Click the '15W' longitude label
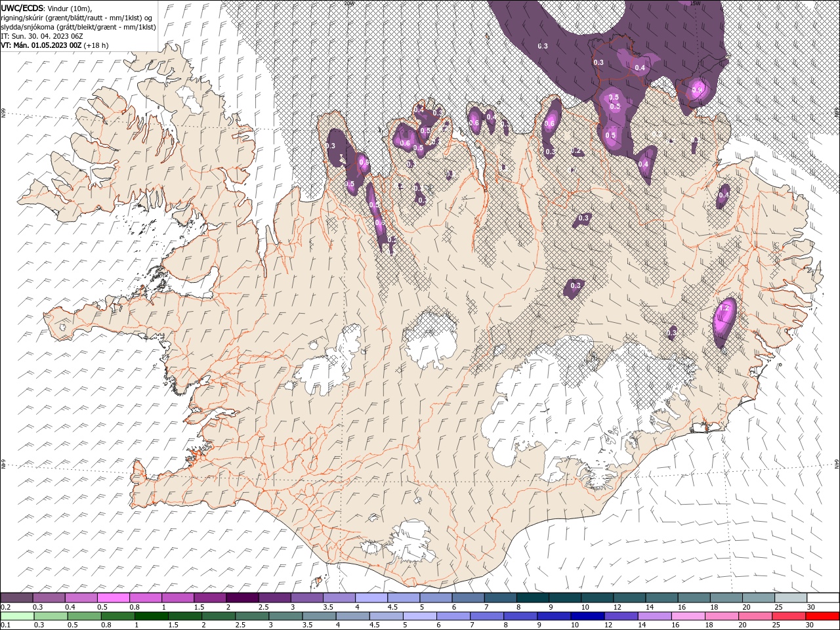Image resolution: width=840 pixels, height=630 pixels. (696, 3)
